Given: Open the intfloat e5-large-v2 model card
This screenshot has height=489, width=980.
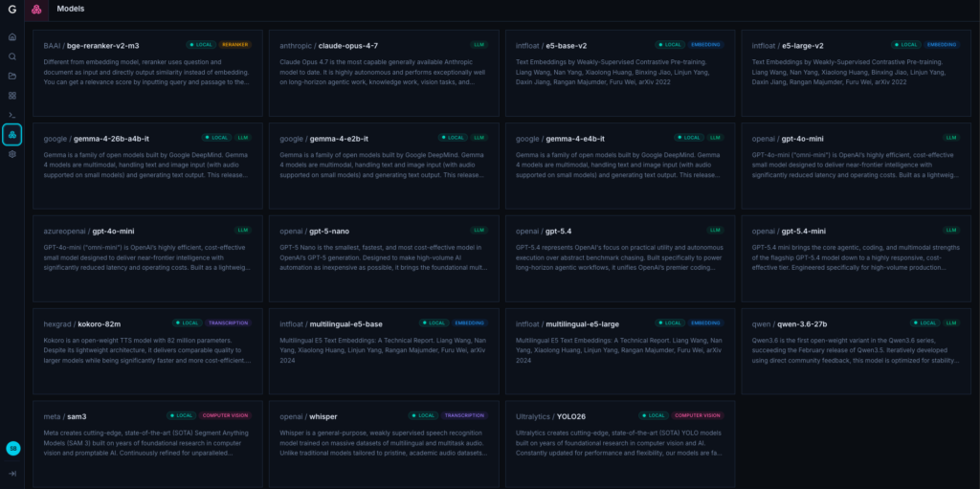Looking at the screenshot, I should tap(857, 73).
